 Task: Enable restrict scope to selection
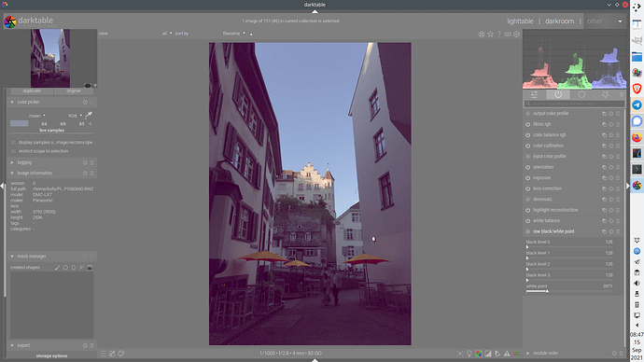14,151
